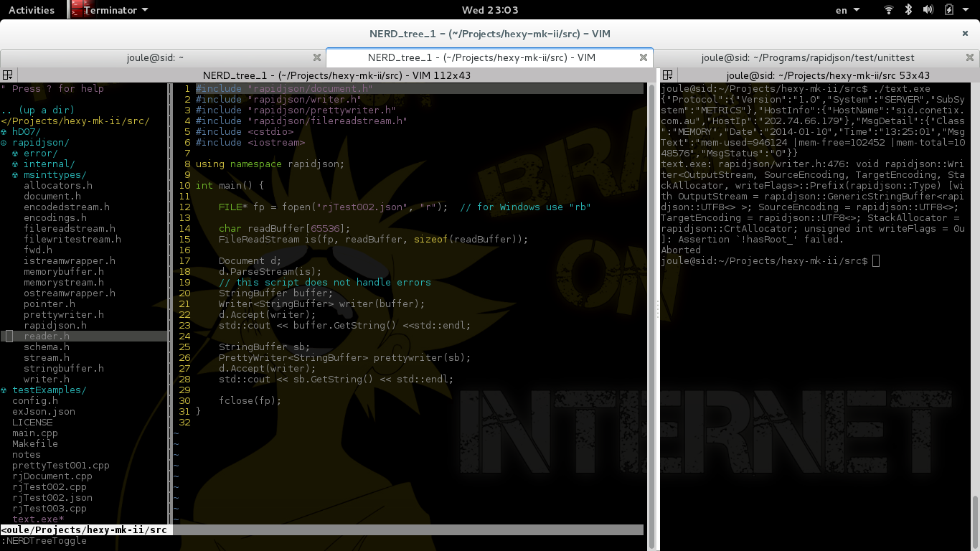
Task: Select prettywriter.h in the tree
Action: pos(64,314)
